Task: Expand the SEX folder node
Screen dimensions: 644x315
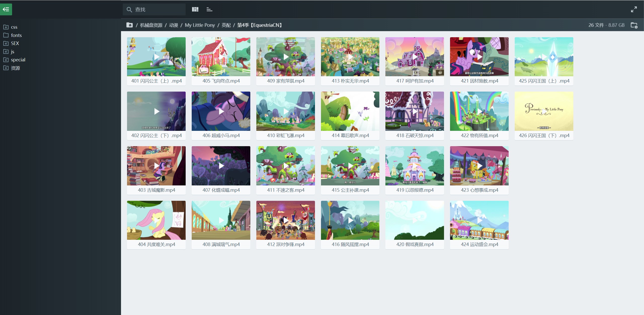Action: coord(6,43)
